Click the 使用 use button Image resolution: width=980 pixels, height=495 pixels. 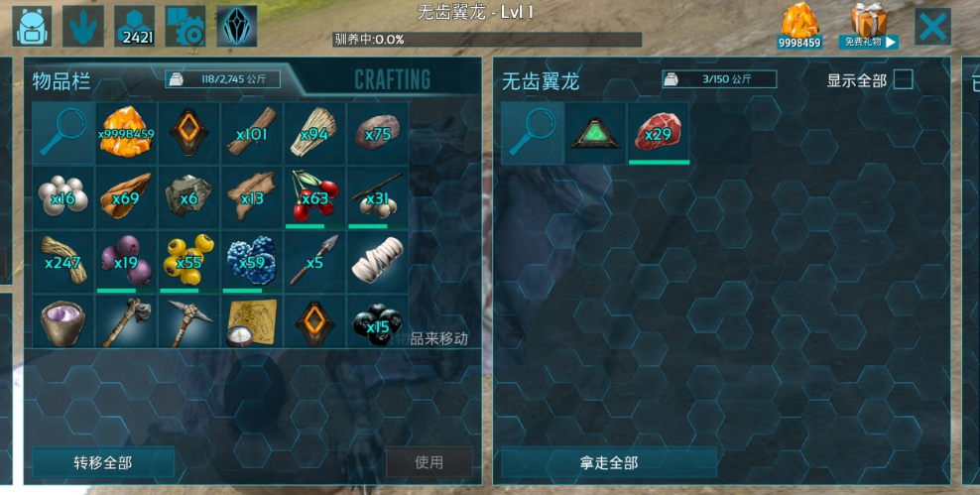click(x=429, y=462)
